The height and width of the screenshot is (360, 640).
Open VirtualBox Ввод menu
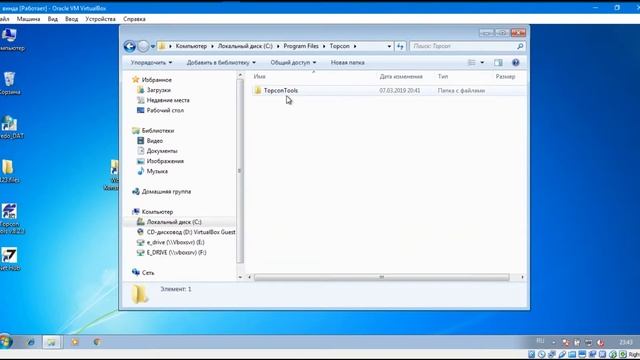pyautogui.click(x=71, y=19)
